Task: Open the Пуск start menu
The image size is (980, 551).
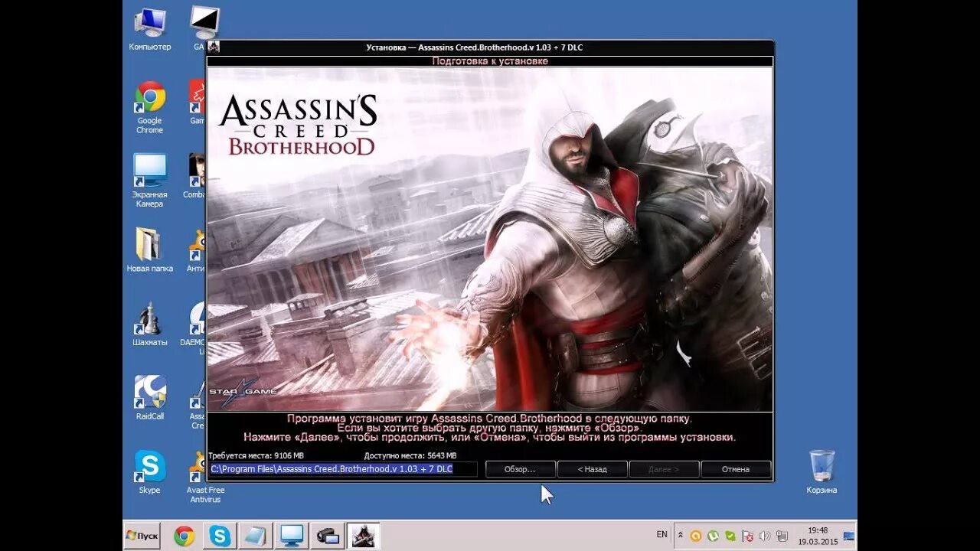Action: pyautogui.click(x=142, y=536)
